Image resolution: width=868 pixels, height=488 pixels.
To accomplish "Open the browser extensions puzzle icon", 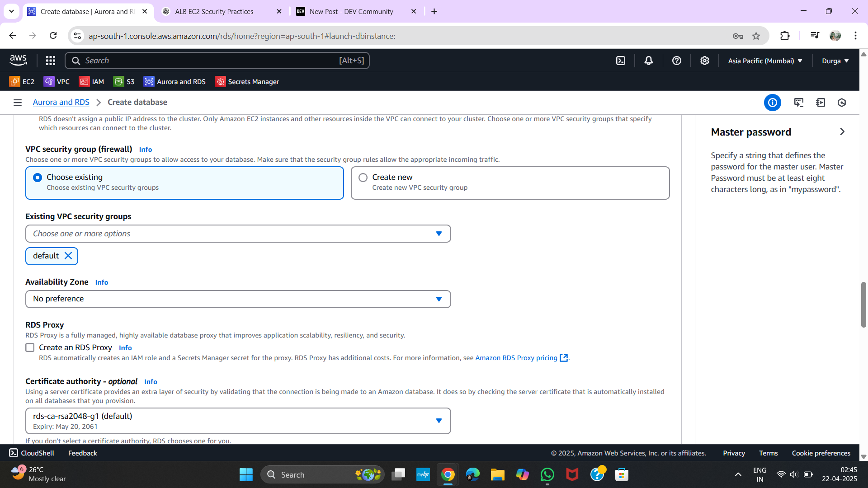I will [785, 36].
